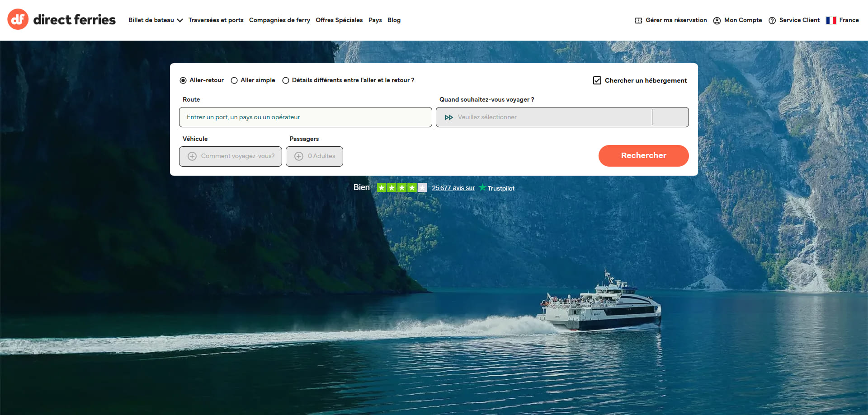Click the Véhicule label
Screen dimensions: 868x415
coord(195,139)
